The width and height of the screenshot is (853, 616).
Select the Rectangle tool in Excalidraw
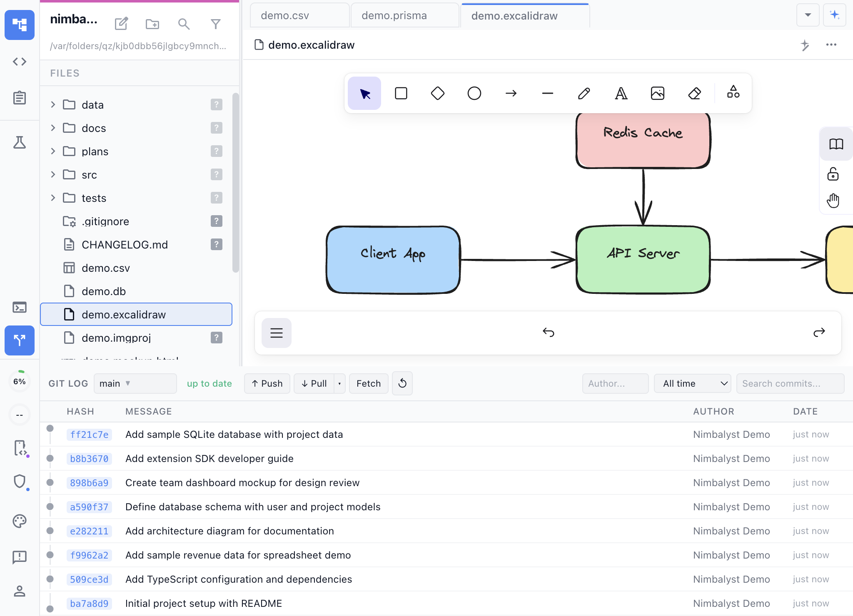coord(401,93)
